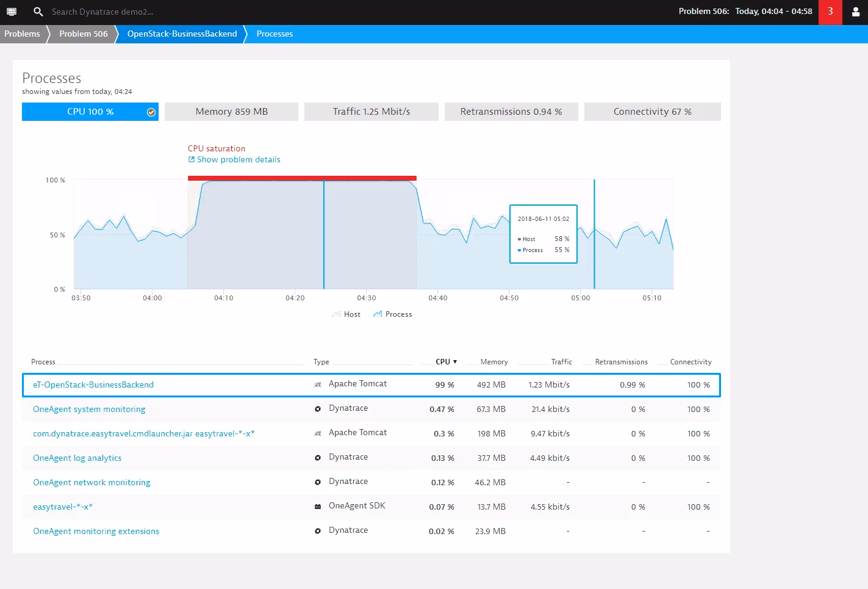
Task: Open com.dynatrace.easytravel.cmdlauncher.jar process link
Action: pos(144,433)
